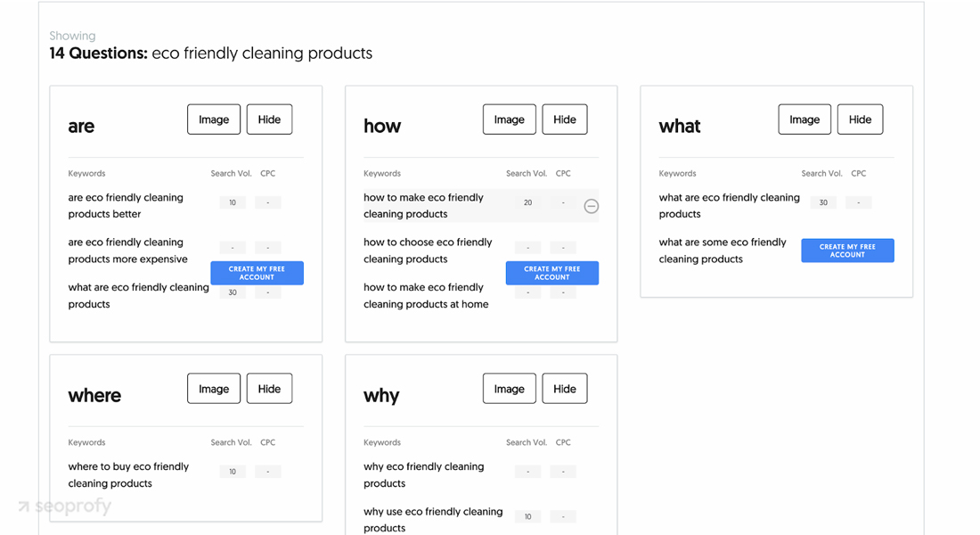
Task: Hide the 'how' questions card
Action: click(x=564, y=119)
